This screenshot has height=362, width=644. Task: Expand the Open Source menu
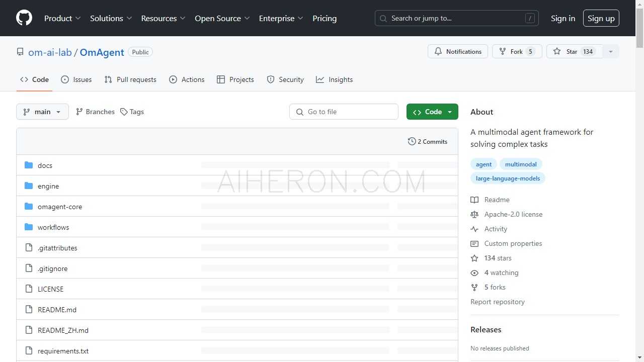[x=222, y=18]
